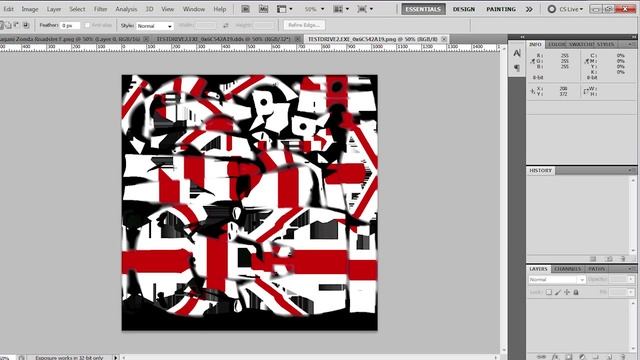
Task: Open the View Extras dropdown
Action: click(x=284, y=9)
